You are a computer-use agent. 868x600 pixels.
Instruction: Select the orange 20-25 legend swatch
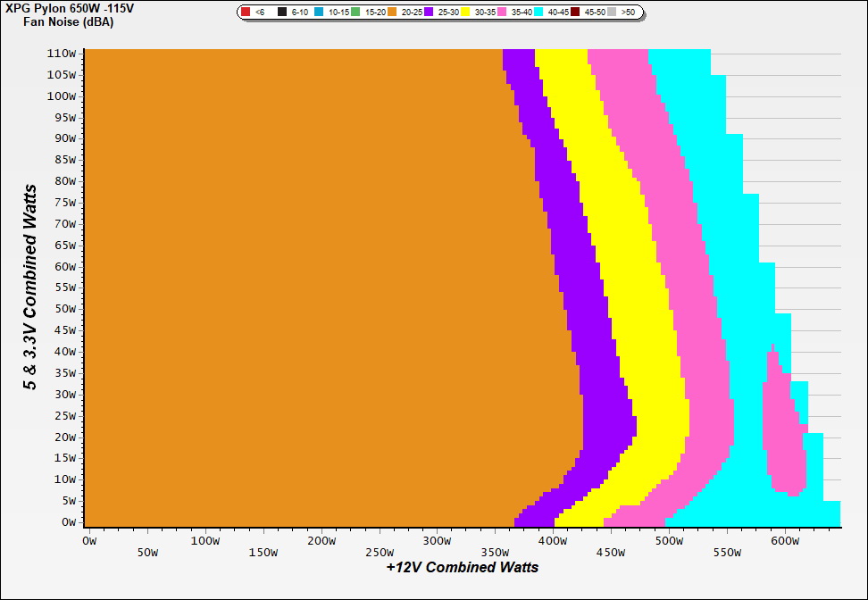[x=391, y=12]
